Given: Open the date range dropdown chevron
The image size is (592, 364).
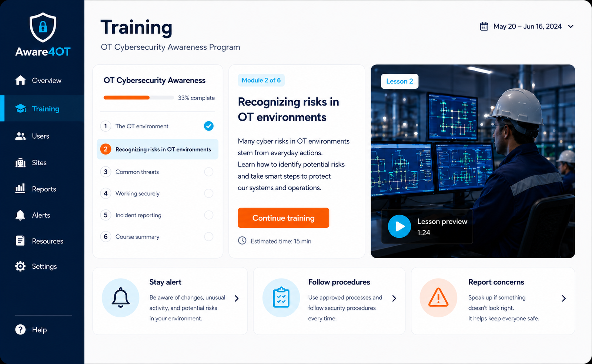Looking at the screenshot, I should click(571, 26).
